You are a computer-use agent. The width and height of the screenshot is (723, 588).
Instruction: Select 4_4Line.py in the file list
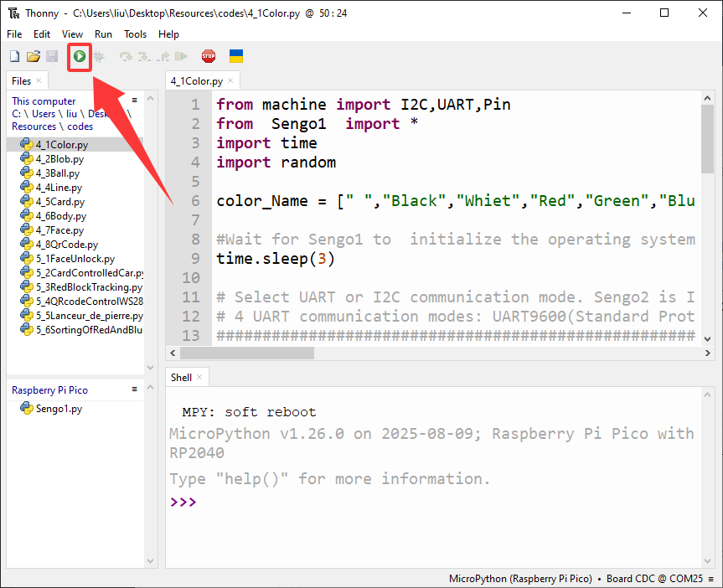pyautogui.click(x=59, y=188)
